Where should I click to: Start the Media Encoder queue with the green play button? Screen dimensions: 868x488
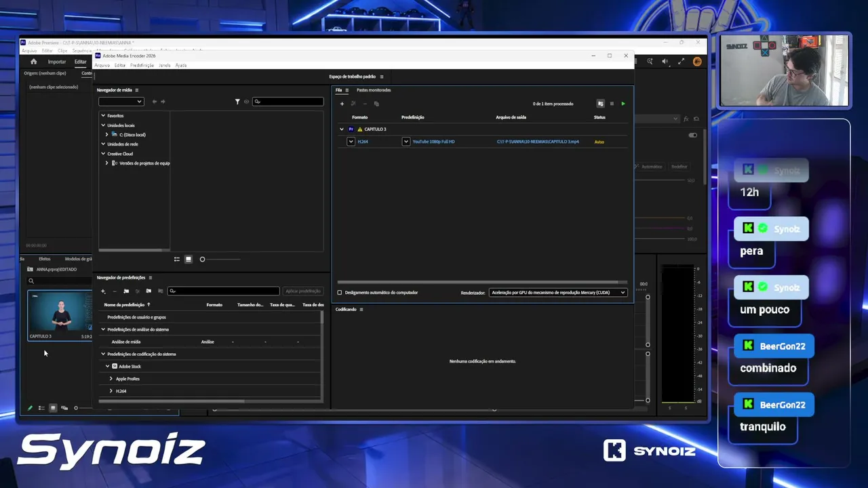623,104
